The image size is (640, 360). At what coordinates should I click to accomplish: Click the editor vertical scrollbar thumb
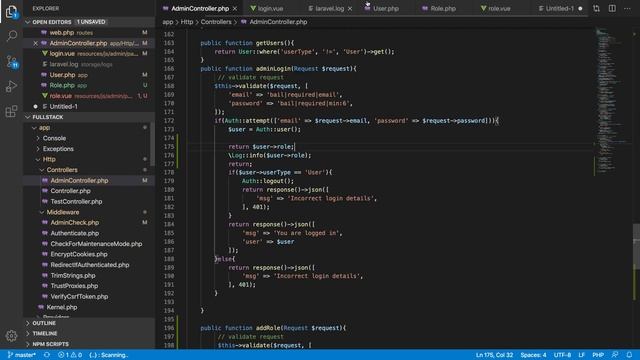(x=636, y=247)
